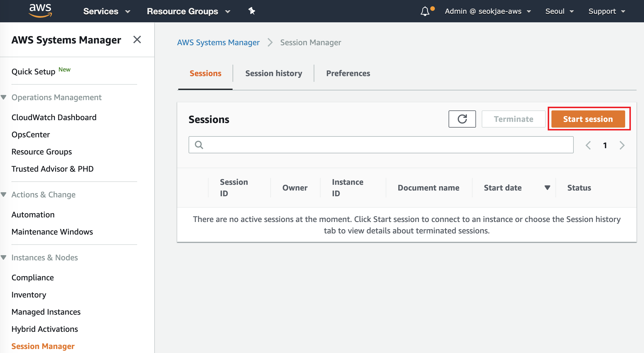The height and width of the screenshot is (353, 644).
Task: Collapse the Instances & Nodes section
Action: [x=4, y=257]
